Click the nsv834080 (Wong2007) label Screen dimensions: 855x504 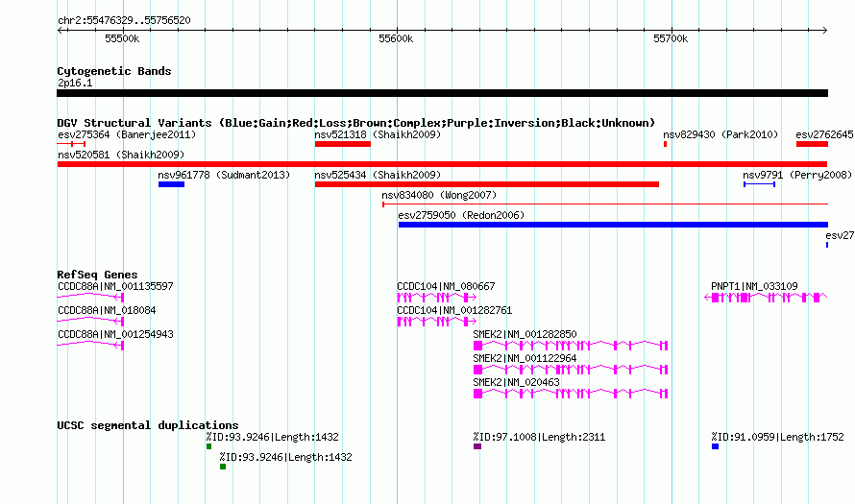(439, 195)
